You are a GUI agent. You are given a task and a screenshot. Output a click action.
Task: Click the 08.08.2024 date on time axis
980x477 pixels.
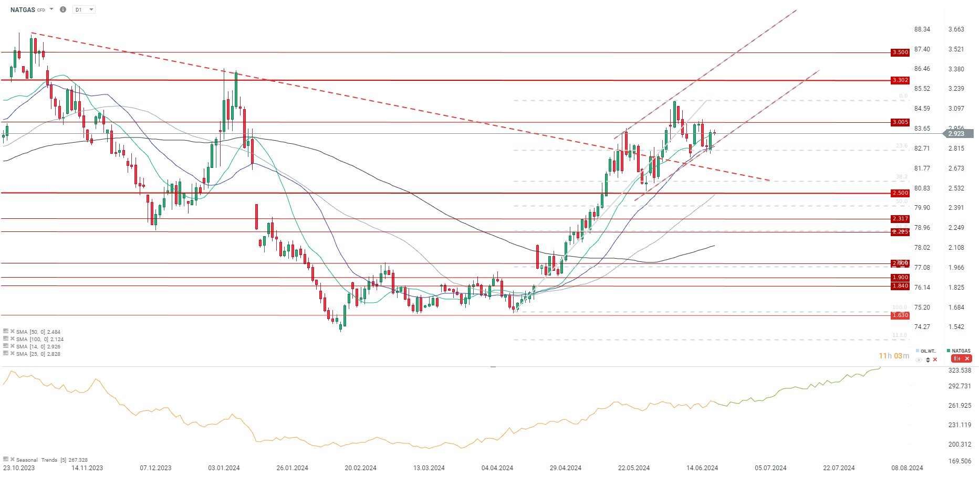[907, 468]
